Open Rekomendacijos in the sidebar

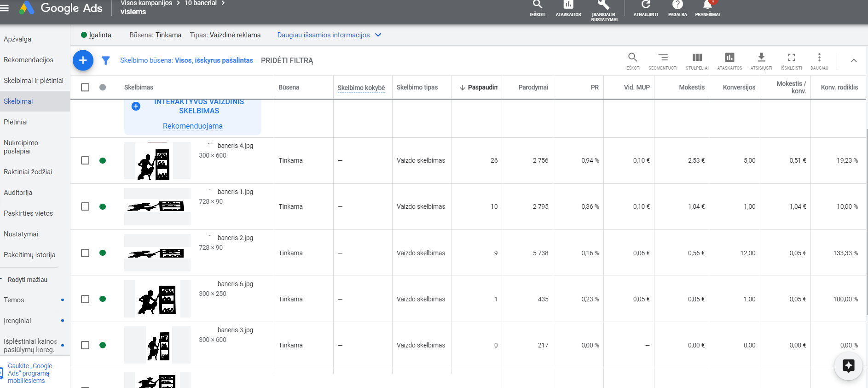click(29, 60)
